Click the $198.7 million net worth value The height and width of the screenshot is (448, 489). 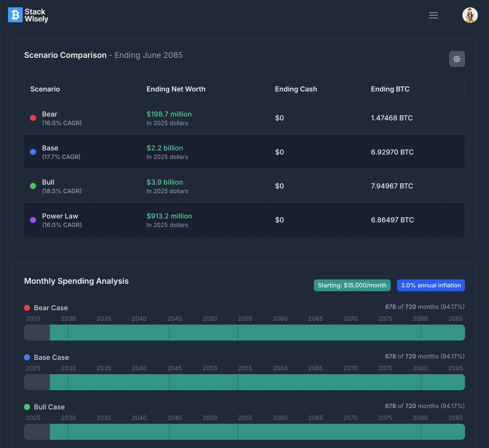169,114
